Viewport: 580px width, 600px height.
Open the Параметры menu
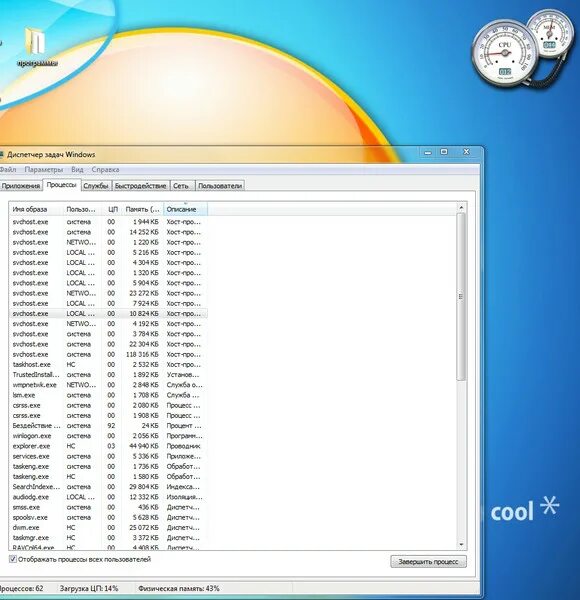44,169
